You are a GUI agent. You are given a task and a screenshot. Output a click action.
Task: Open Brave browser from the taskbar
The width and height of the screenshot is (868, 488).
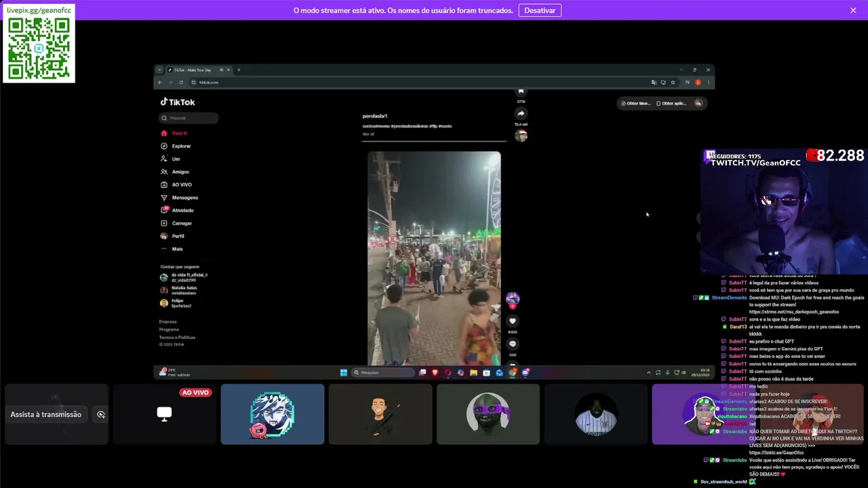435,372
